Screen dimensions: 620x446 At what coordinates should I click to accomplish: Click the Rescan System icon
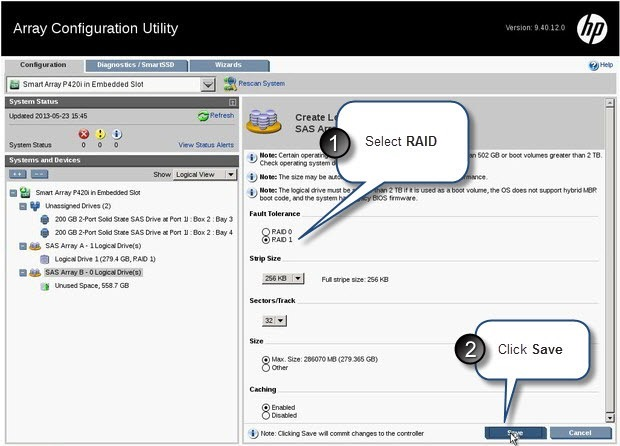tap(230, 83)
